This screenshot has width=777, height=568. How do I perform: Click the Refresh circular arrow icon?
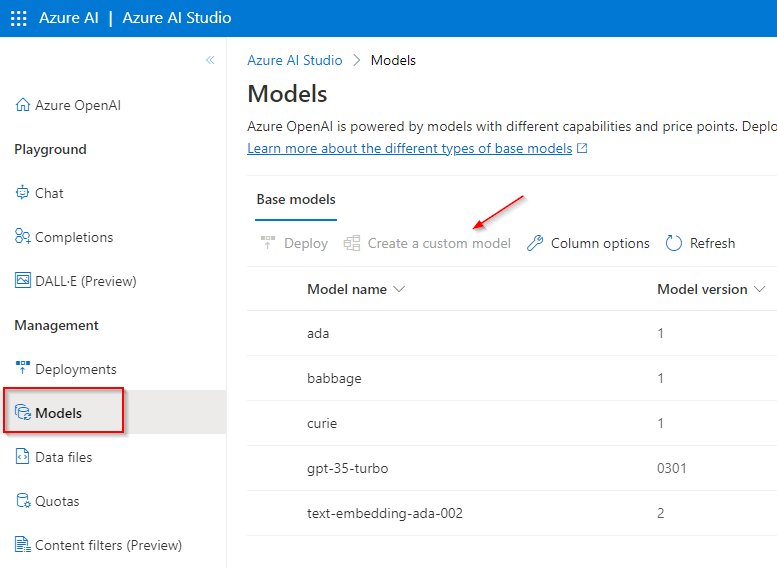pyautogui.click(x=673, y=243)
